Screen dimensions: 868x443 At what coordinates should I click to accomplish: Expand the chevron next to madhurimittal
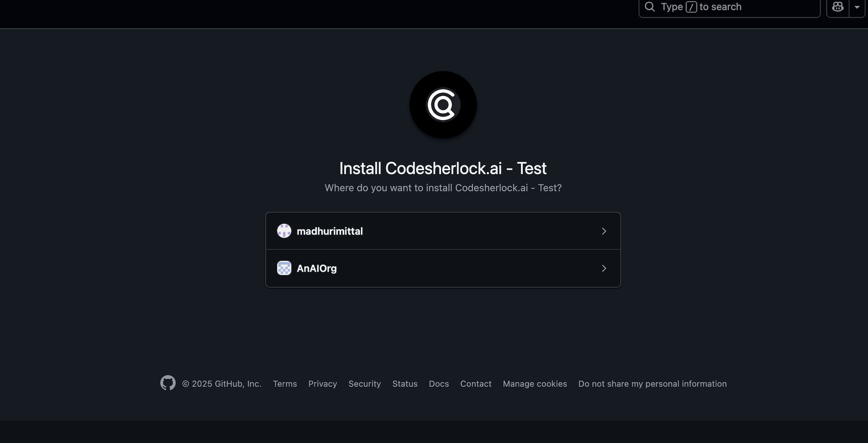pos(604,231)
